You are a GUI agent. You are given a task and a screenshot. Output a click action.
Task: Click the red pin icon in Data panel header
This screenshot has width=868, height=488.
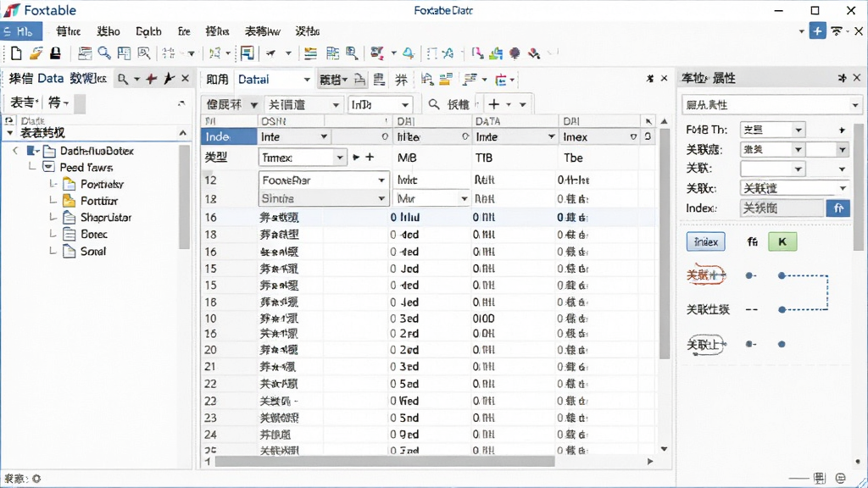(151, 79)
